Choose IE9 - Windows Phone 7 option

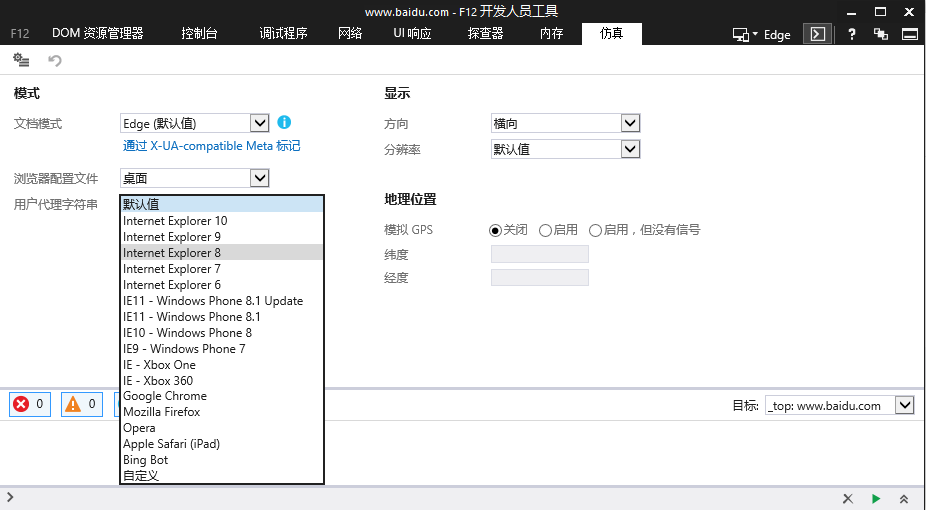click(x=222, y=348)
